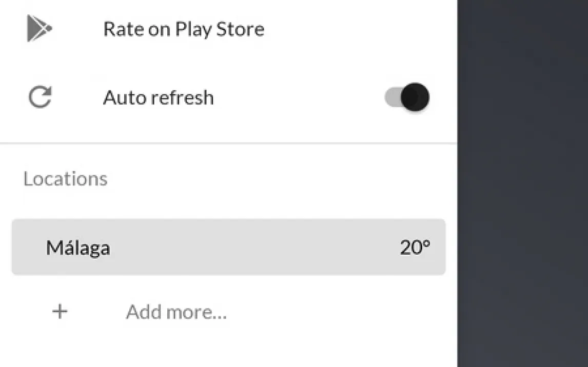Click the dark knob of the Auto refresh toggle
The image size is (588, 367).
[x=415, y=97]
